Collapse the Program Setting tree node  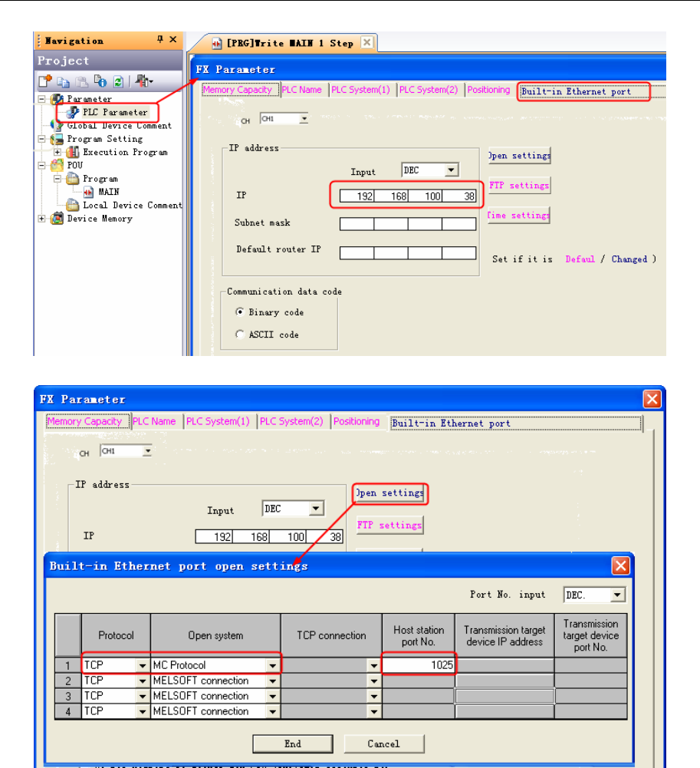pos(41,139)
